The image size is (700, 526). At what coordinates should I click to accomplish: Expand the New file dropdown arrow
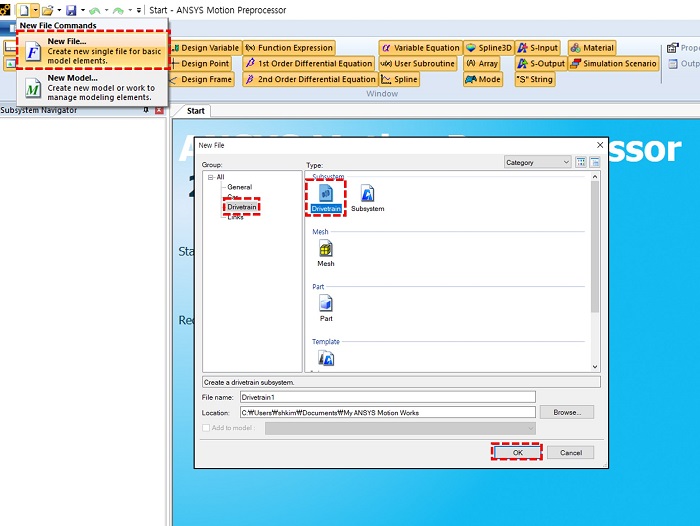(35, 10)
